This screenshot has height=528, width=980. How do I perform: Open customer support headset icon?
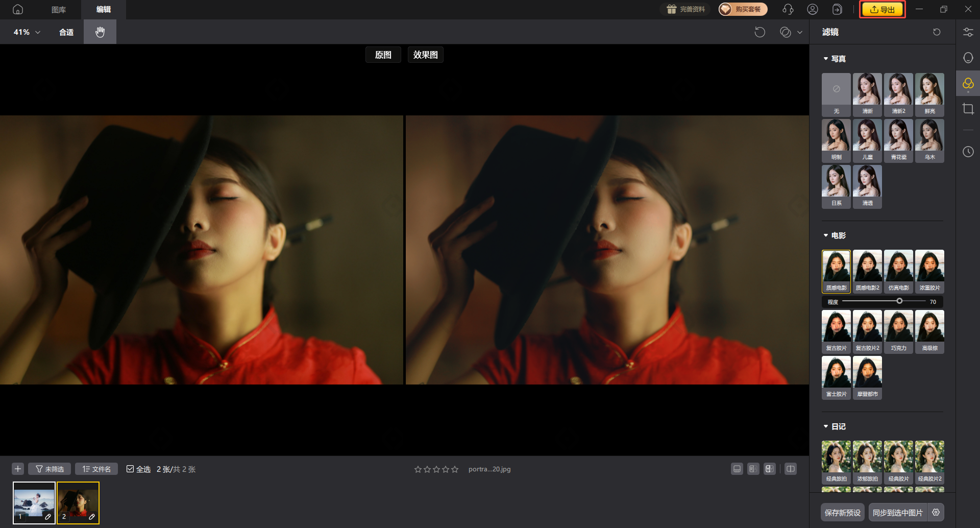point(788,9)
